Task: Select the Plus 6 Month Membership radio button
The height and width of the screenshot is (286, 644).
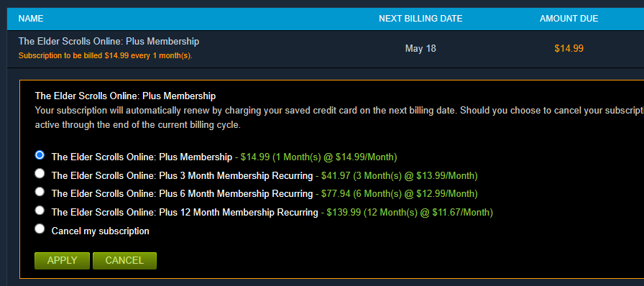Action: click(x=40, y=192)
